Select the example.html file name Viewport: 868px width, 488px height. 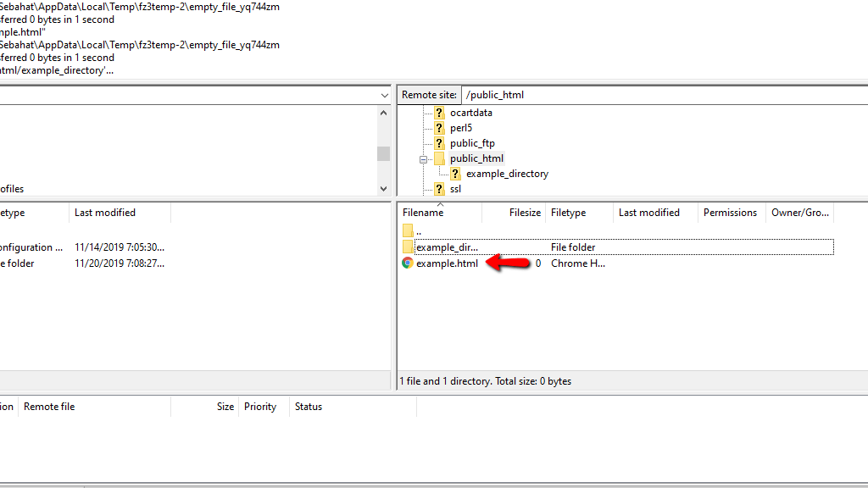coord(447,263)
